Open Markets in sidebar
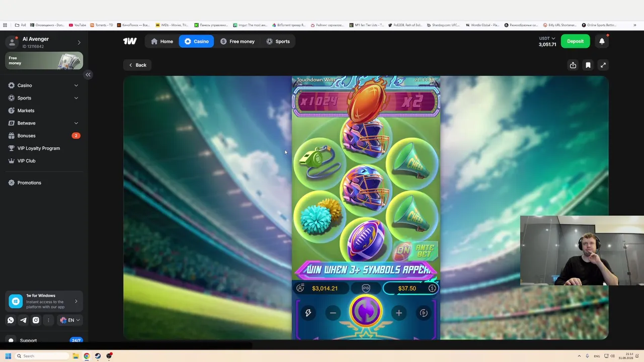The image size is (644, 362). pos(44,111)
